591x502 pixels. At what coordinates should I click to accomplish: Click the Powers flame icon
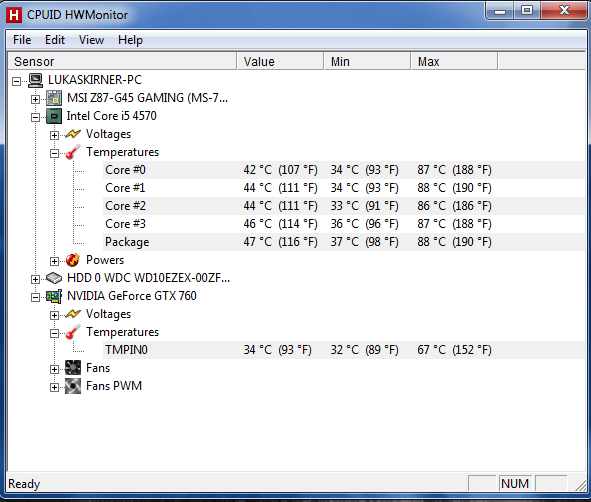[x=73, y=260]
